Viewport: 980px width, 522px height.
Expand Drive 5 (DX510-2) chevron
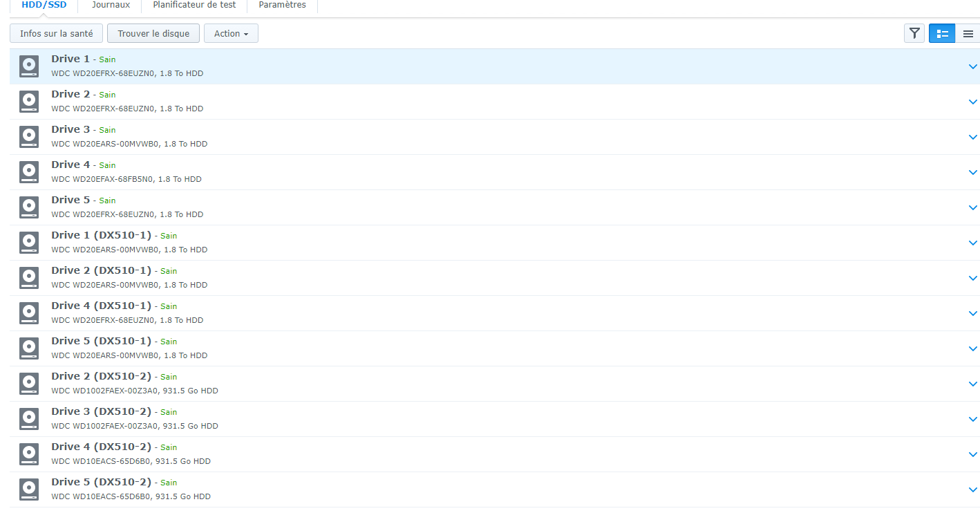973,490
